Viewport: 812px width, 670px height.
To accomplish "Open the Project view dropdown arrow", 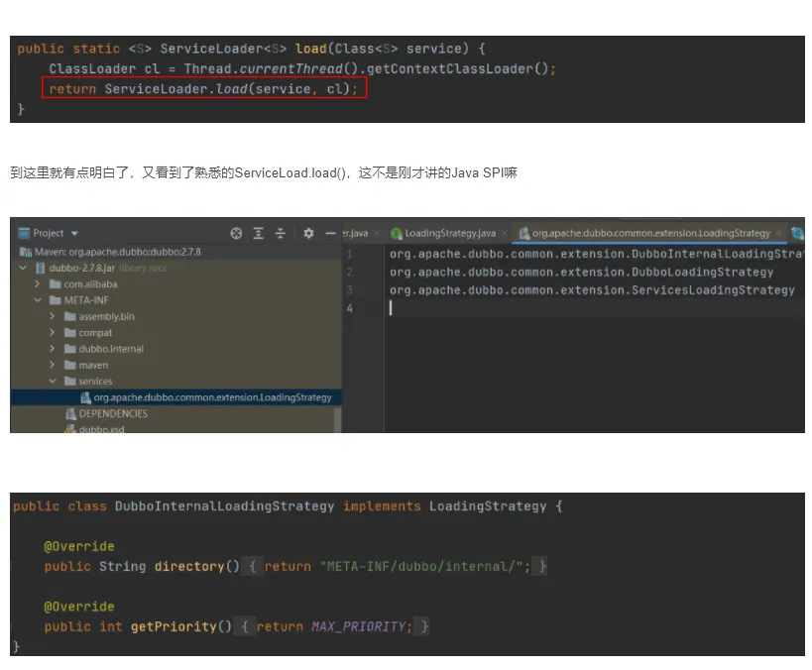I will [x=74, y=234].
